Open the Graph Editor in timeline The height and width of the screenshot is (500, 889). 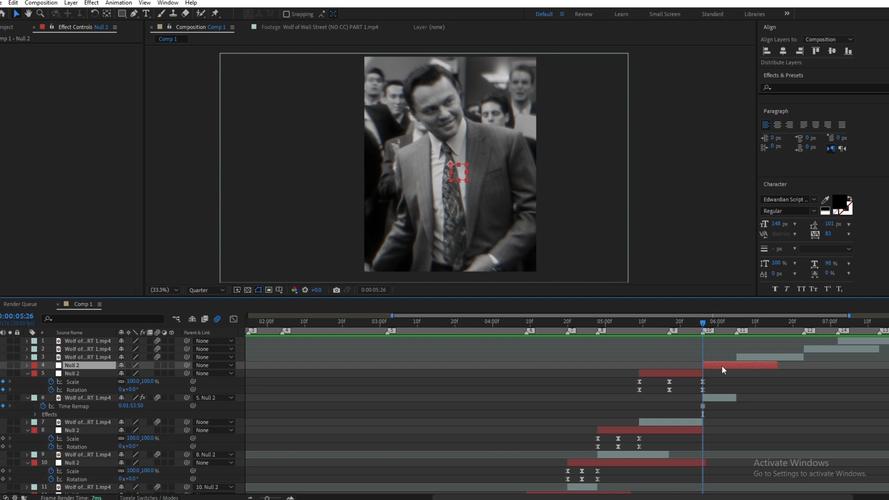pyautogui.click(x=234, y=319)
